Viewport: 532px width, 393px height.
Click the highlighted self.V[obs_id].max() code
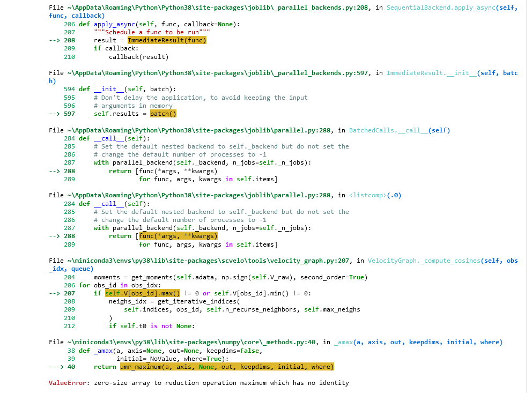coord(142,293)
